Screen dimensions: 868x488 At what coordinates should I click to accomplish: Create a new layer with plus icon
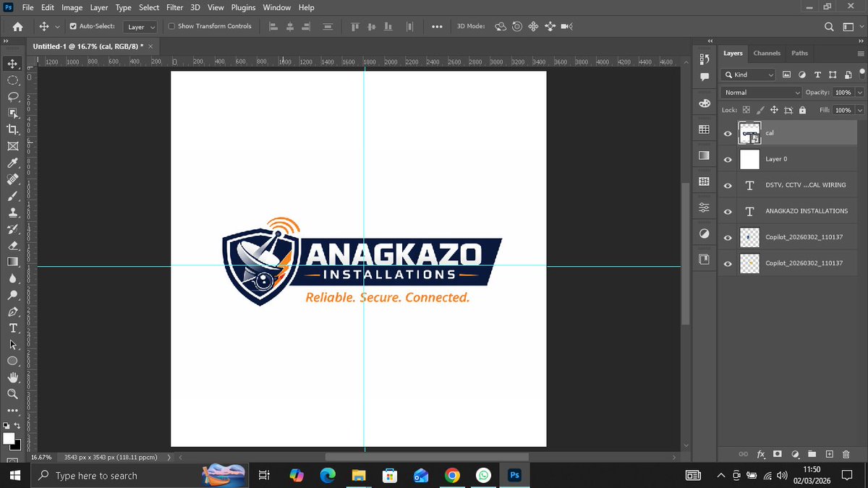click(829, 454)
